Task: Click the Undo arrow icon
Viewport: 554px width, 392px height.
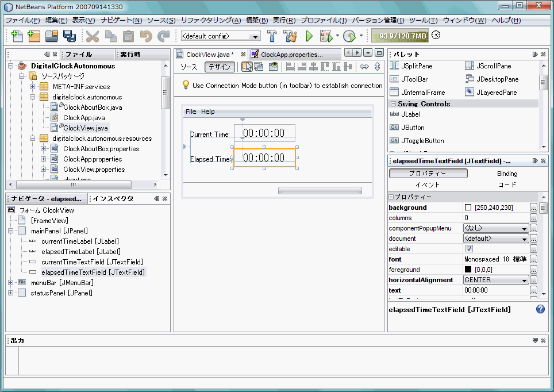Action: point(145,36)
